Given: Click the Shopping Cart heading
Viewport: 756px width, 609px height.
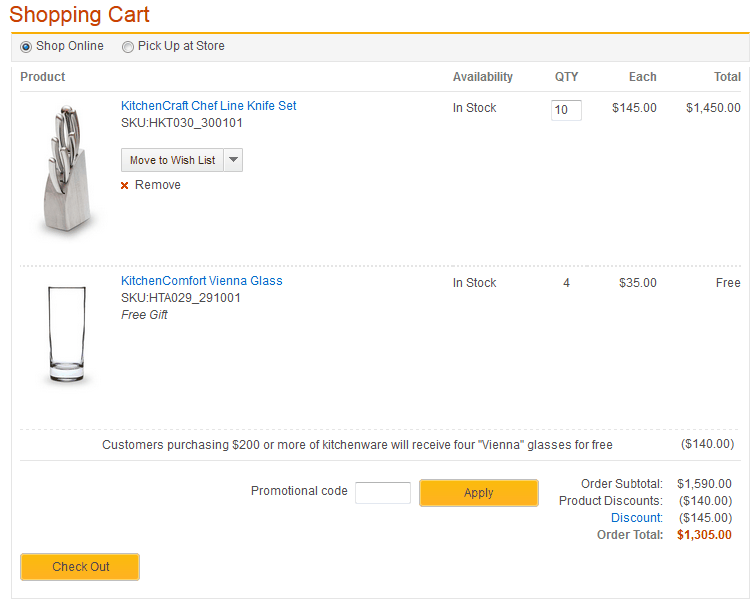Looking at the screenshot, I should pyautogui.click(x=80, y=15).
